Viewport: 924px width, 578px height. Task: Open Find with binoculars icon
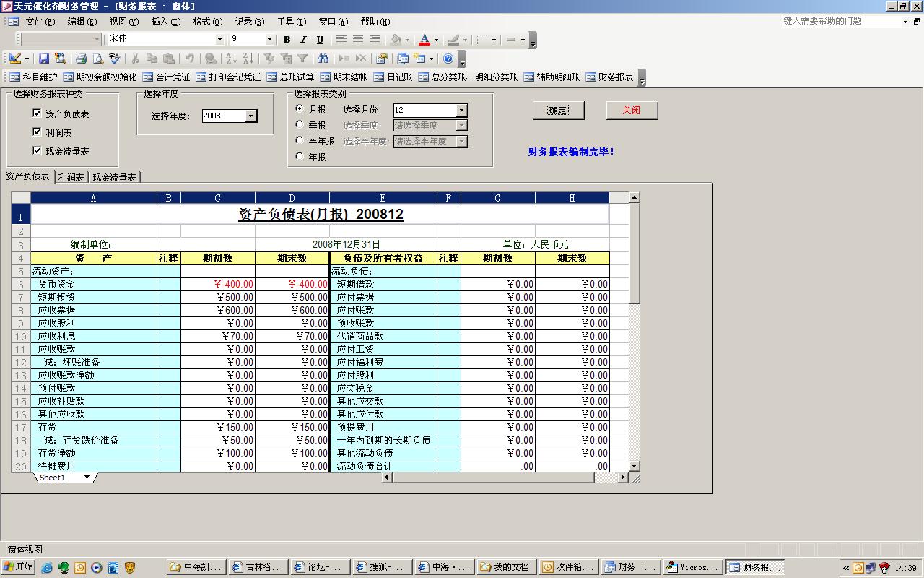point(323,59)
